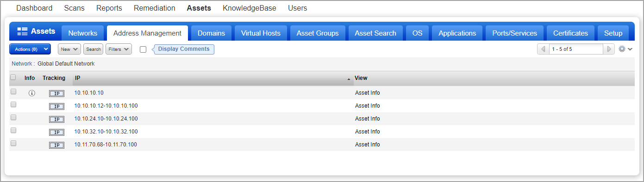Viewport: 644px width, 182px height.
Task: Click the info icon for 10.10.10.10
Action: (31, 93)
